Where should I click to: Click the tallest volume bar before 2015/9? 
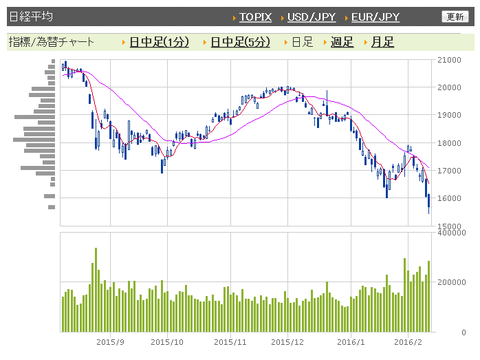pyautogui.click(x=96, y=290)
